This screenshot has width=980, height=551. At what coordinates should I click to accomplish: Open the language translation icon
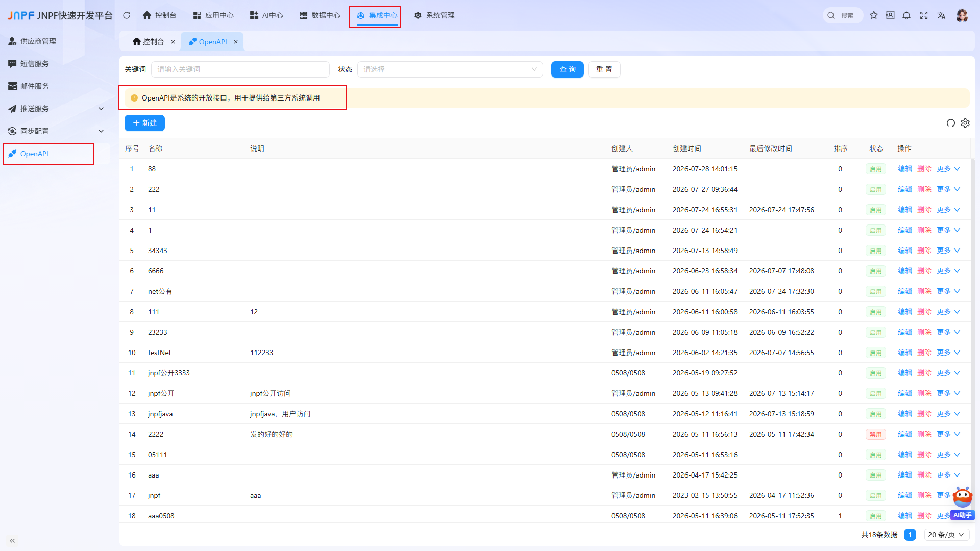click(941, 15)
